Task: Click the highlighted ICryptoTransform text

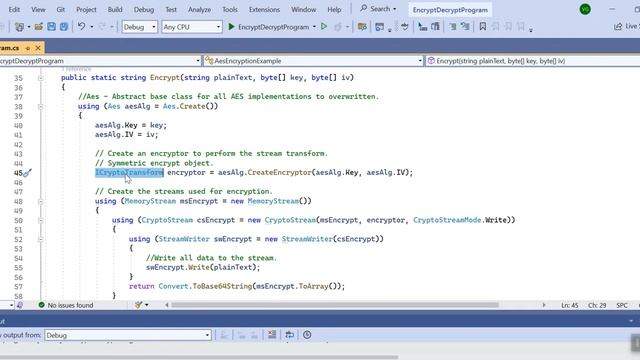Action: [x=129, y=172]
